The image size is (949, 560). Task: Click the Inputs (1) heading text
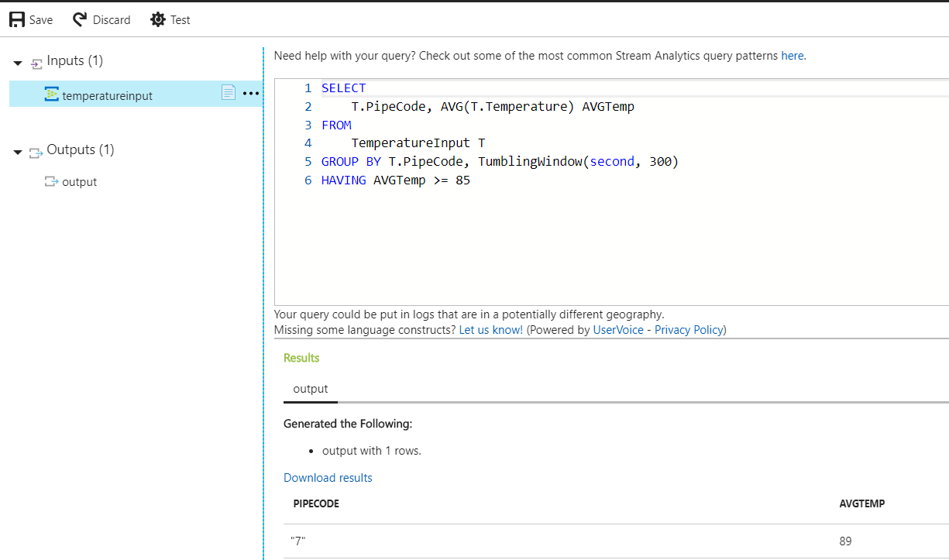click(x=75, y=60)
